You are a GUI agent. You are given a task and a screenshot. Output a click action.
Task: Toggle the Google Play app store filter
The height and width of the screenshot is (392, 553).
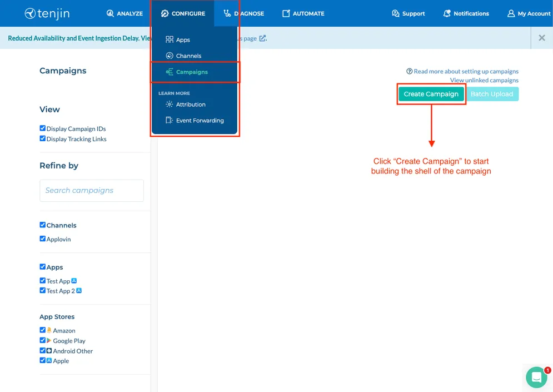tap(42, 340)
